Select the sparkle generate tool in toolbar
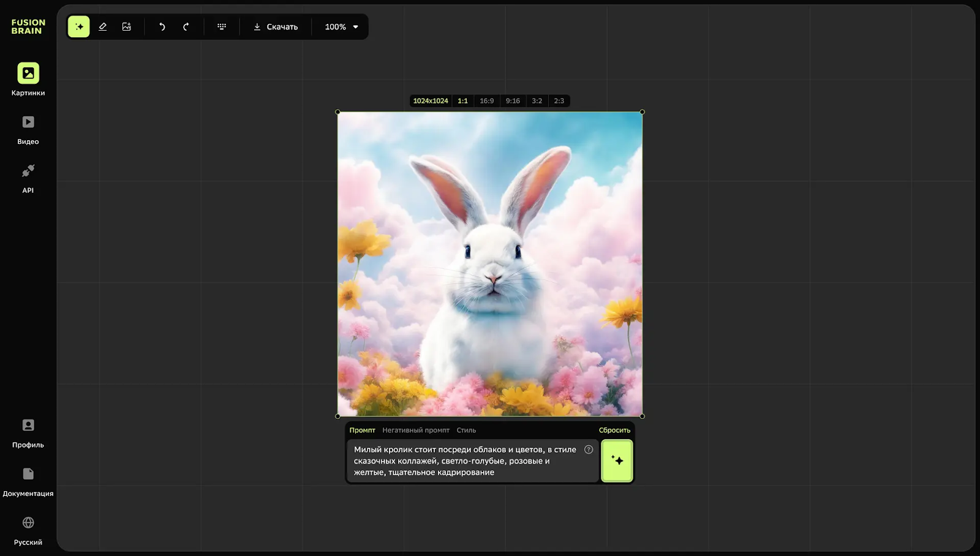The width and height of the screenshot is (980, 556). tap(78, 27)
